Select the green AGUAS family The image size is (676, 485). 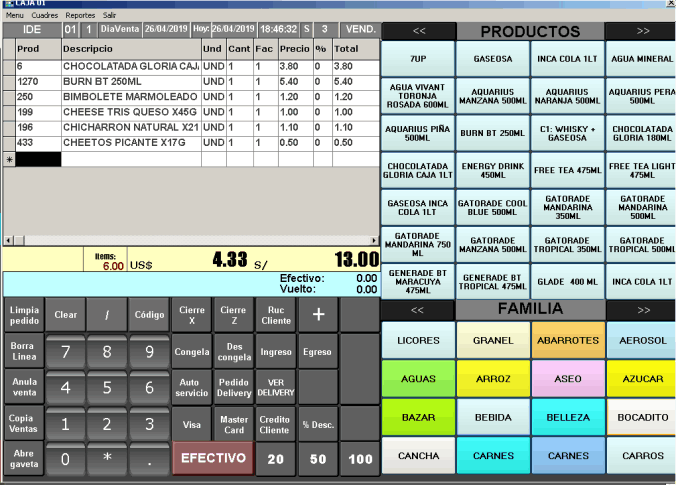[x=418, y=379]
